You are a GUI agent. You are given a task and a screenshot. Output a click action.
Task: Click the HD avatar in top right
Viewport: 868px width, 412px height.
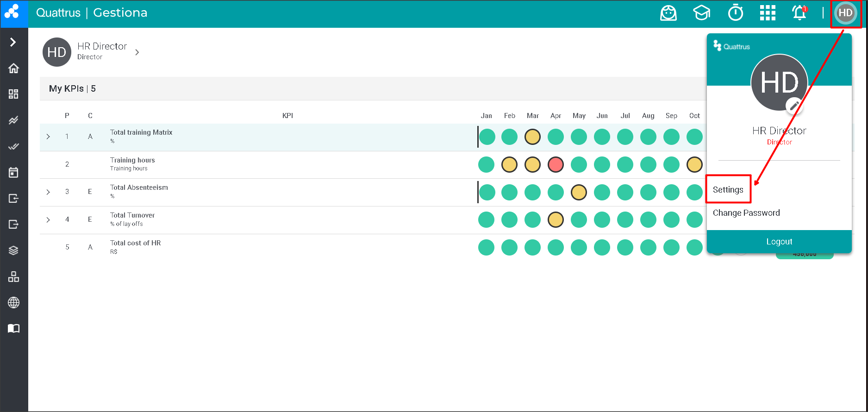[845, 13]
